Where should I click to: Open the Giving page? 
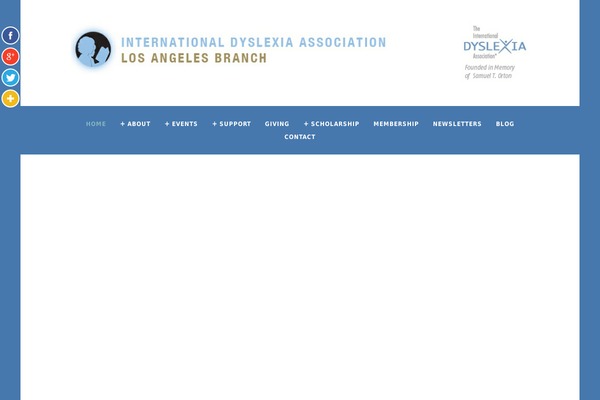(277, 124)
